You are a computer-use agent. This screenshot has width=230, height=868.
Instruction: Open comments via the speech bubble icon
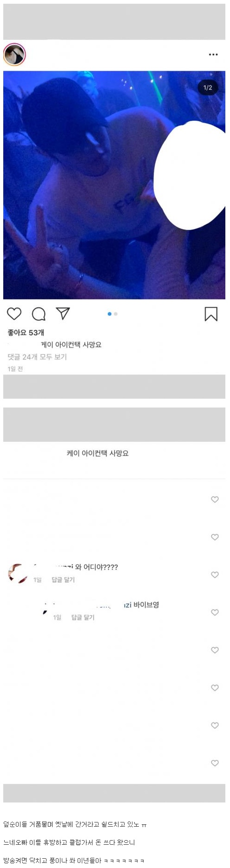point(39,314)
